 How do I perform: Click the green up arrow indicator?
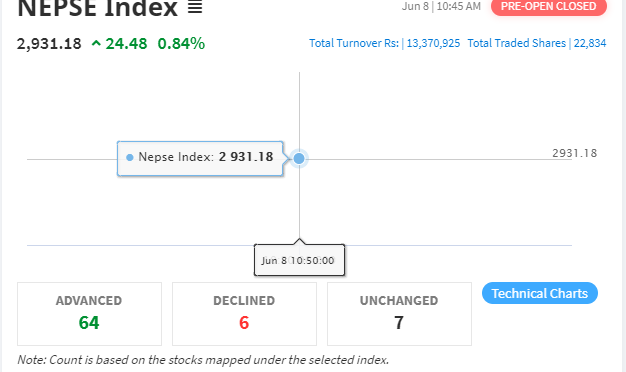(x=96, y=43)
